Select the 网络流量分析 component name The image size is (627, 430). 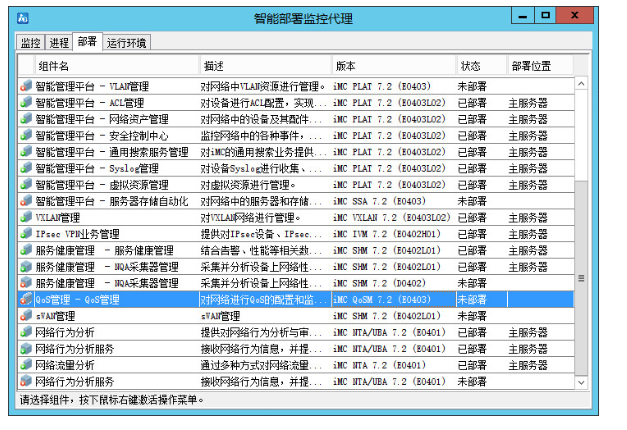click(x=65, y=365)
